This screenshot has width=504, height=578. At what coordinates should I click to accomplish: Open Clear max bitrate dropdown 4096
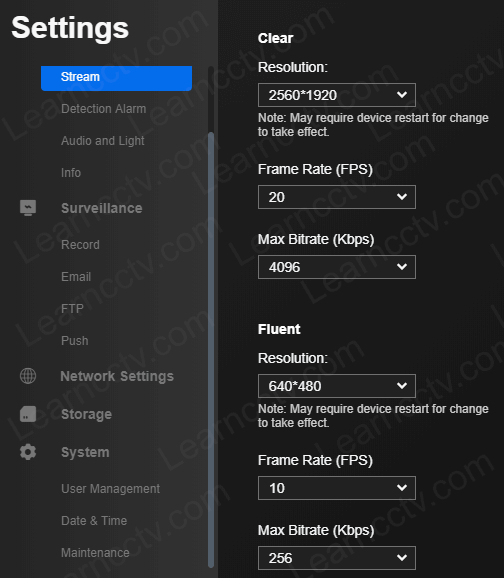[337, 267]
